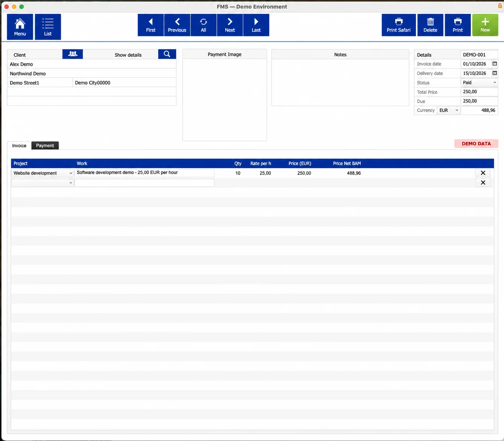This screenshot has height=441, width=504.
Task: Select the invoice number DEMO-001 field
Action: 479,55
